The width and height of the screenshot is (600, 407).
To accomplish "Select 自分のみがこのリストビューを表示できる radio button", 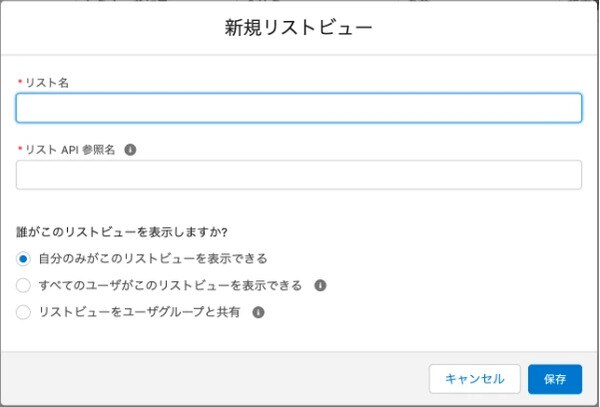I will [x=23, y=259].
